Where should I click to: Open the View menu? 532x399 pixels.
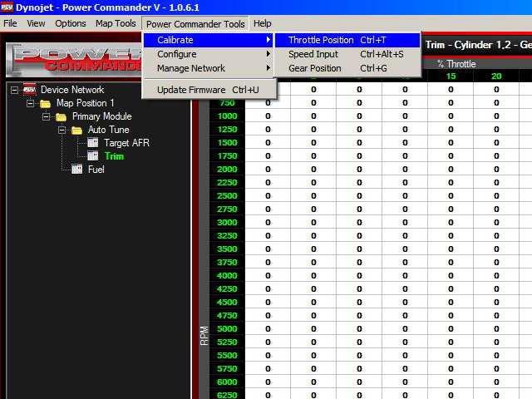coord(36,23)
